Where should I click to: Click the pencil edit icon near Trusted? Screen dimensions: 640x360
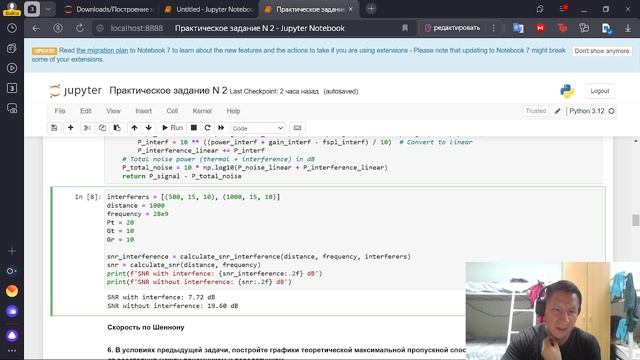(557, 111)
